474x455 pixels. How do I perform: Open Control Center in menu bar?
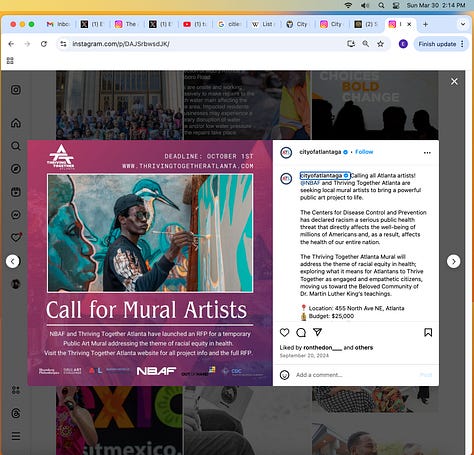click(x=396, y=5)
